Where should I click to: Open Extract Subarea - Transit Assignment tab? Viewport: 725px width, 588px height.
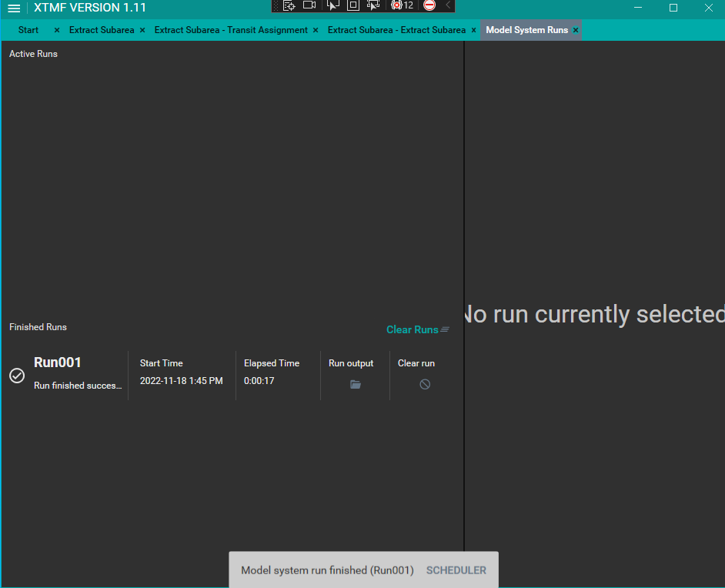pyautogui.click(x=231, y=30)
